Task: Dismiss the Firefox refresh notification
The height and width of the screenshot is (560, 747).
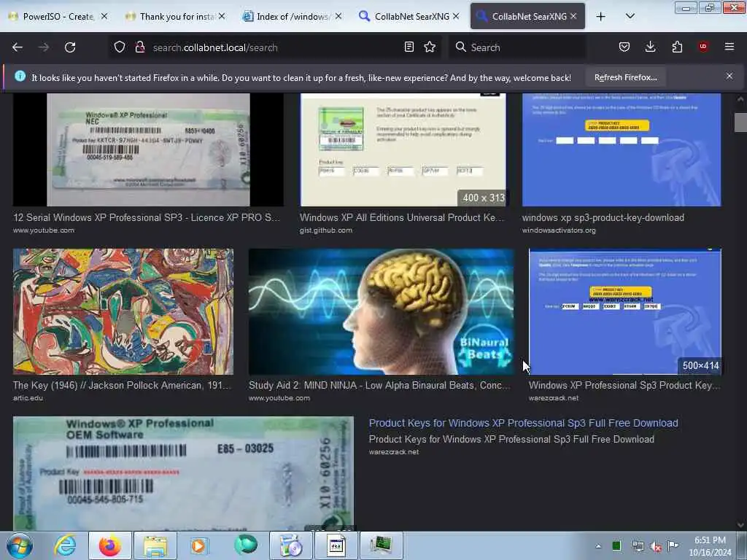Action: [x=729, y=76]
